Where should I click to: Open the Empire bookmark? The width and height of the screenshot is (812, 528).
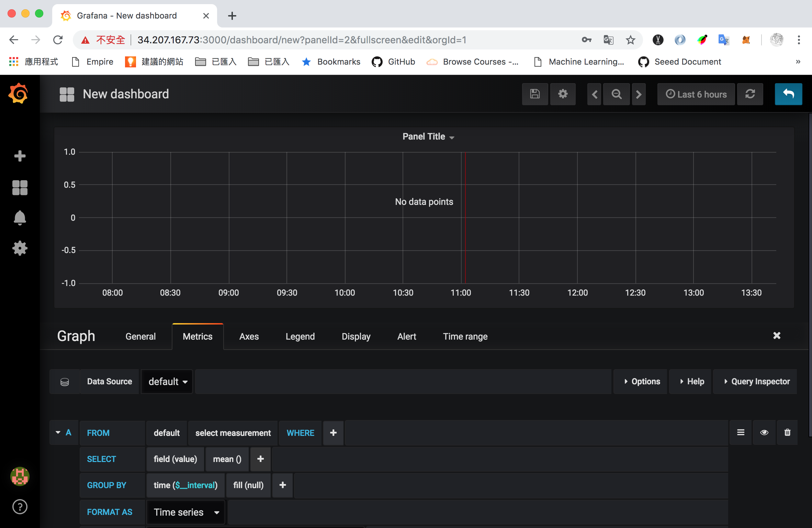point(92,62)
